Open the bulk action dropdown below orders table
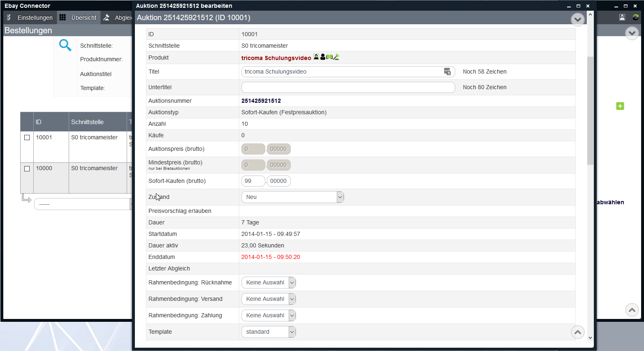644x351 pixels. click(83, 204)
